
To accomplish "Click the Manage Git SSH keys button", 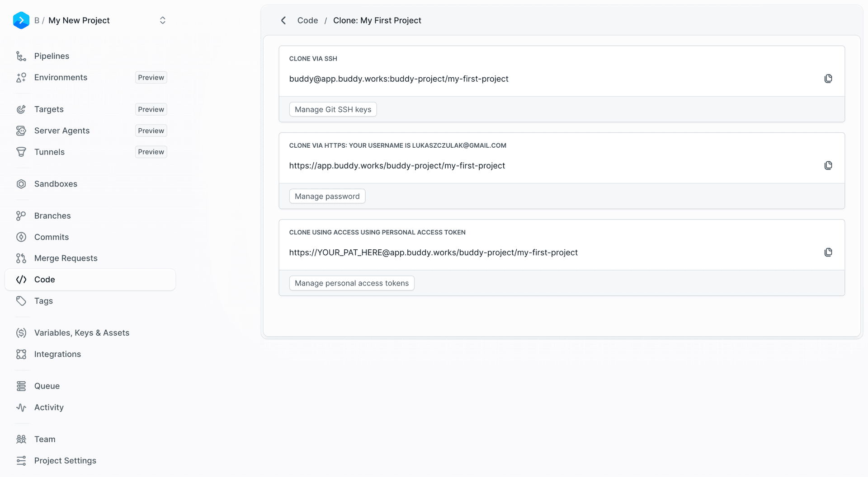I will click(333, 109).
